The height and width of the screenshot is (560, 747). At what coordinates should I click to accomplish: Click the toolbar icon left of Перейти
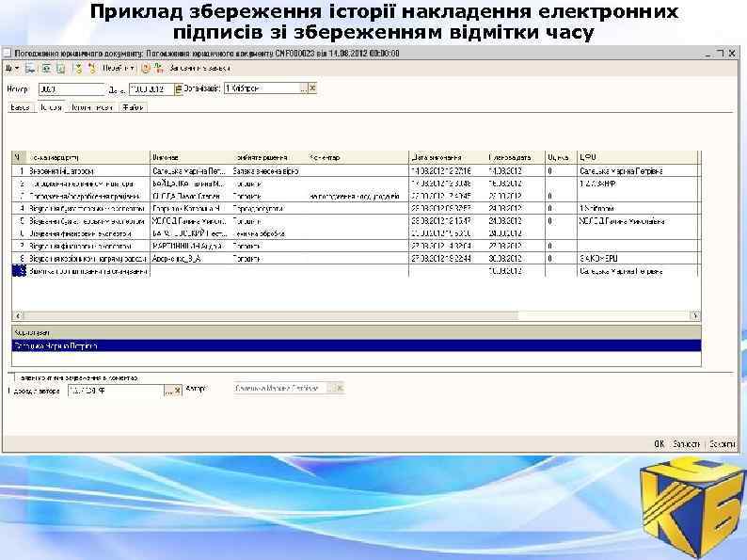tap(92, 69)
